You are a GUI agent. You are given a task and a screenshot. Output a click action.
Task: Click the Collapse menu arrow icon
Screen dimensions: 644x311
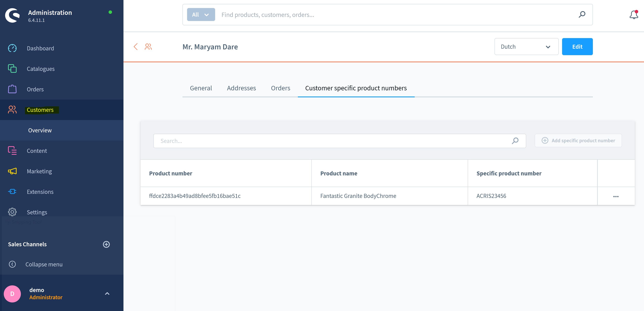(12, 264)
